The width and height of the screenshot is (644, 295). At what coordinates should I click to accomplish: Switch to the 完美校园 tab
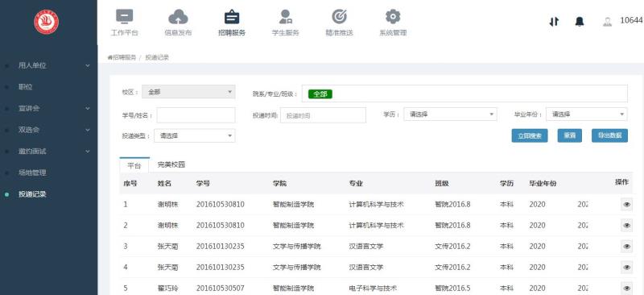(171, 164)
